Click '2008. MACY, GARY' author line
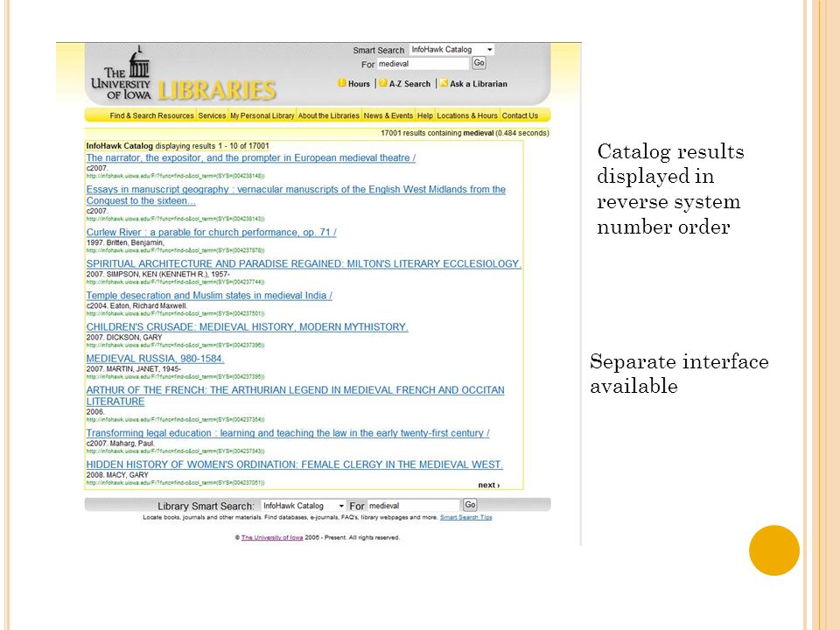840x630 pixels. pos(117,475)
